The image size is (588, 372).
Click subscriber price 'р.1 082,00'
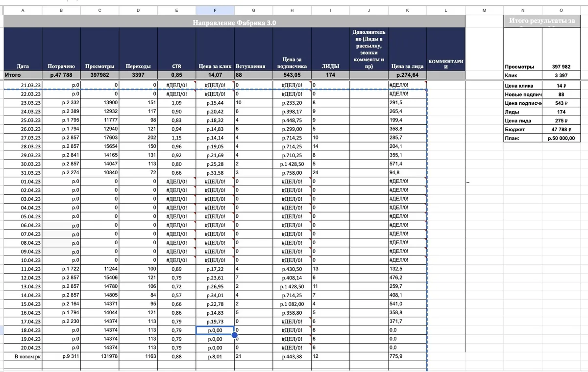(x=292, y=303)
